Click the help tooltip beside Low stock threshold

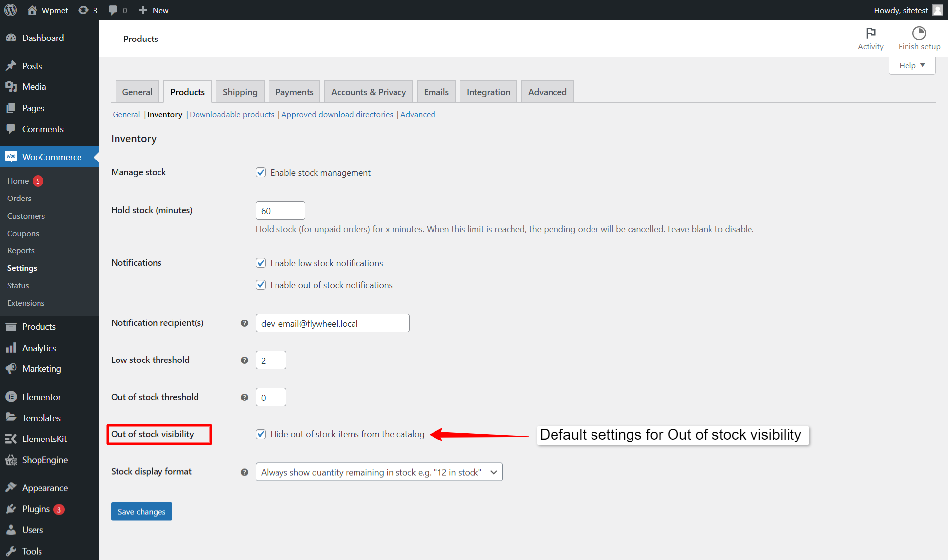244,360
